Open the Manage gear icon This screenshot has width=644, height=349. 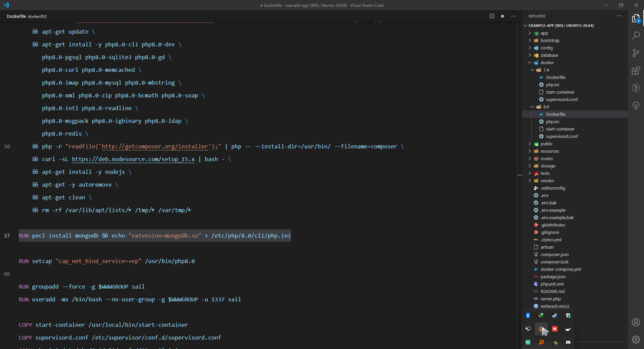click(636, 339)
